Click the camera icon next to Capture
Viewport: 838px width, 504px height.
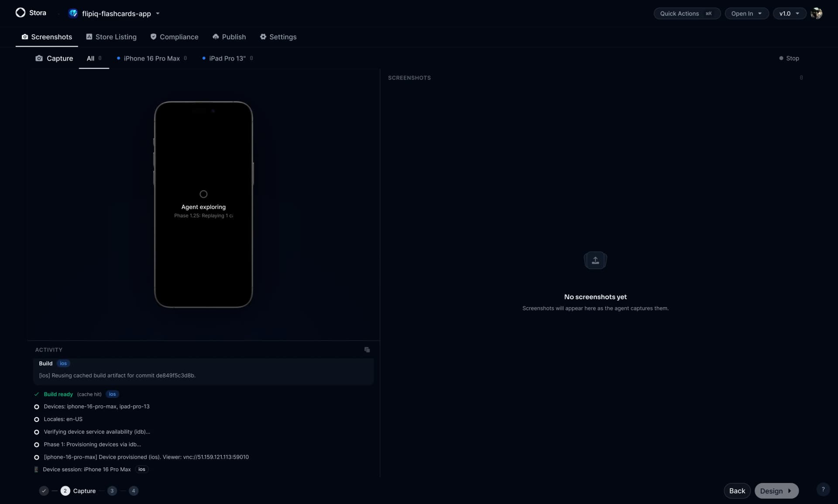[39, 58]
